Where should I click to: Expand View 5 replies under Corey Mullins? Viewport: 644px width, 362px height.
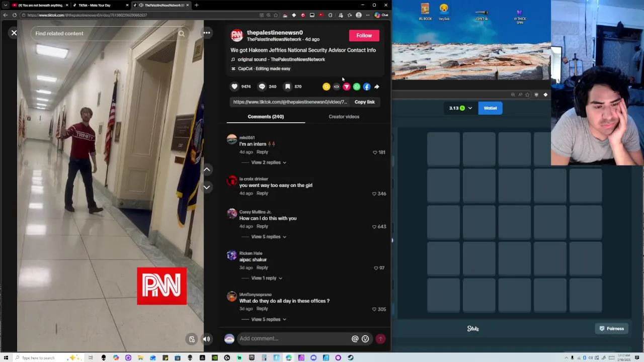point(269,237)
